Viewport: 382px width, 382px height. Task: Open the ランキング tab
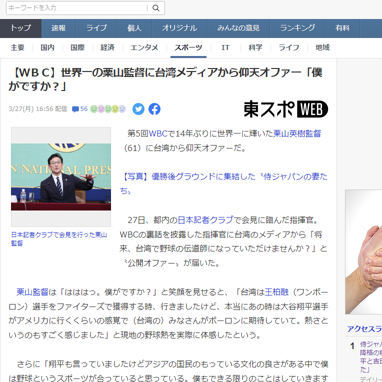[x=298, y=28]
